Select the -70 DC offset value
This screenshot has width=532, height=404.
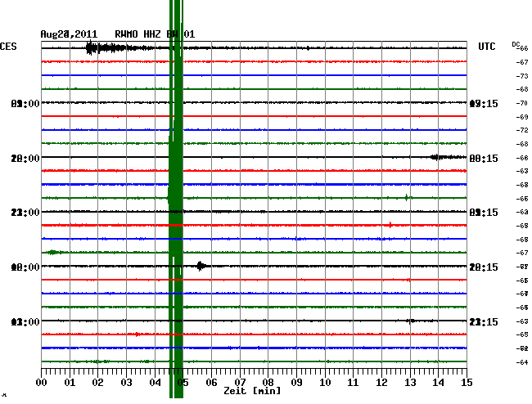(x=522, y=103)
